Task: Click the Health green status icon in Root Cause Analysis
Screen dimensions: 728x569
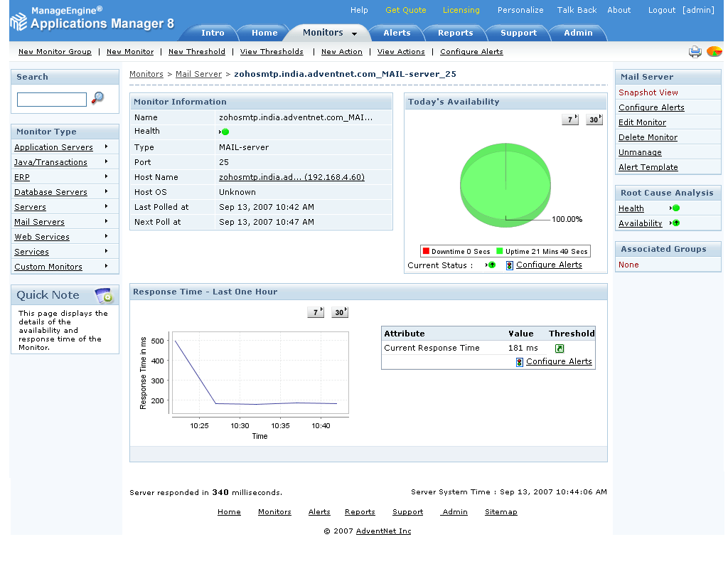Action: [x=675, y=208]
